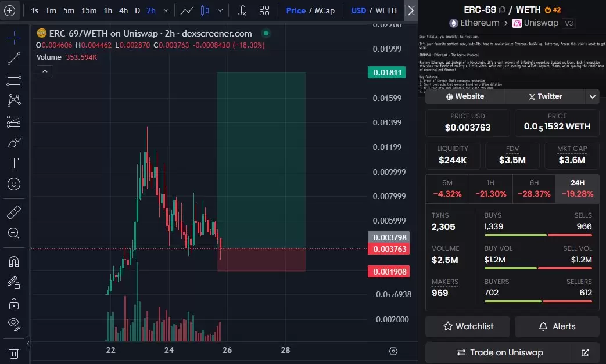This screenshot has width=606, height=364.
Task: Click the Volume 353.594K indicator label
Action: 67,57
